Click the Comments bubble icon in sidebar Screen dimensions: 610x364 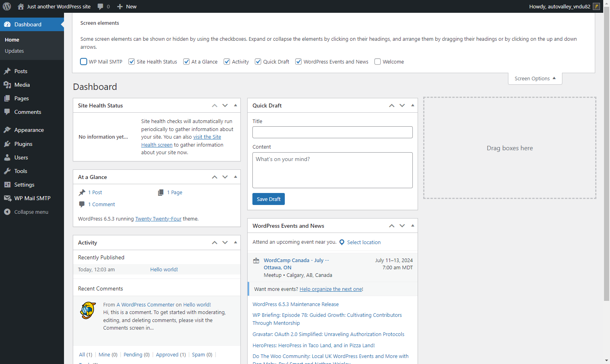(x=7, y=112)
